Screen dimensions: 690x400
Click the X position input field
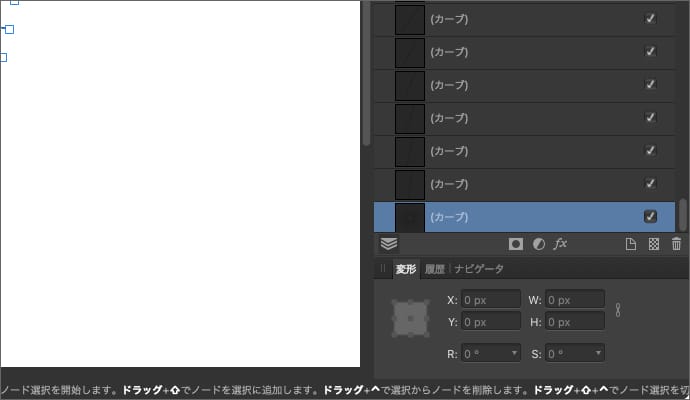(x=490, y=299)
